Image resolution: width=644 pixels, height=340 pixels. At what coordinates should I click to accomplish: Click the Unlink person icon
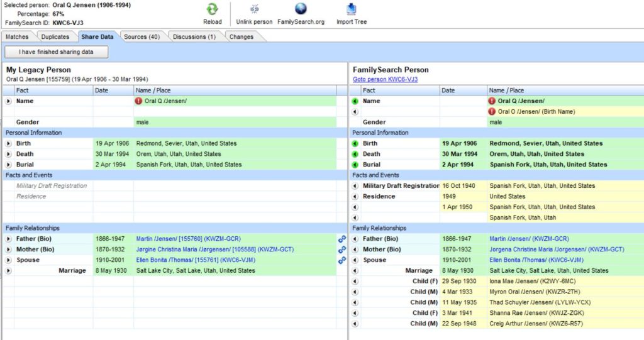[254, 9]
